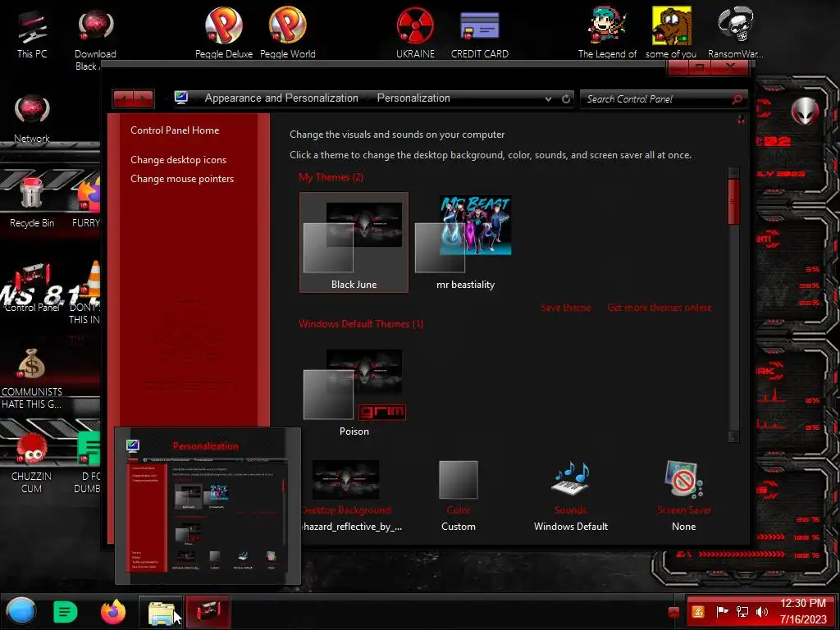The width and height of the screenshot is (840, 630).
Task: Click Personalization taskbar button
Action: point(208,612)
